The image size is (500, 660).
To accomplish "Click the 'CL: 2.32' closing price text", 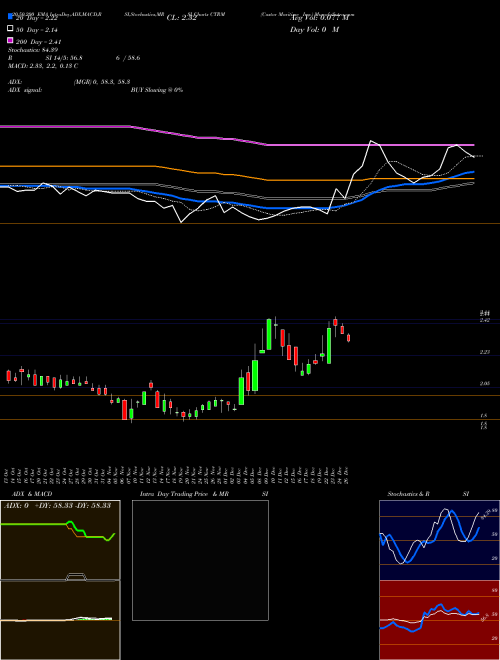I will tap(181, 18).
